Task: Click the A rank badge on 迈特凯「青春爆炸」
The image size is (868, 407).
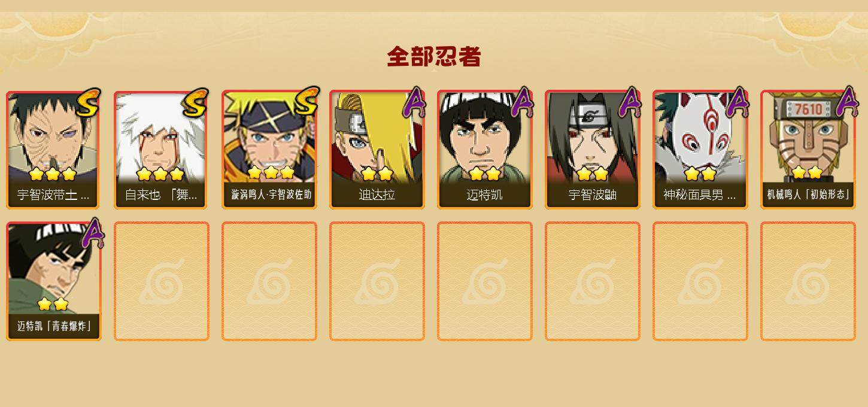Action: pos(92,233)
